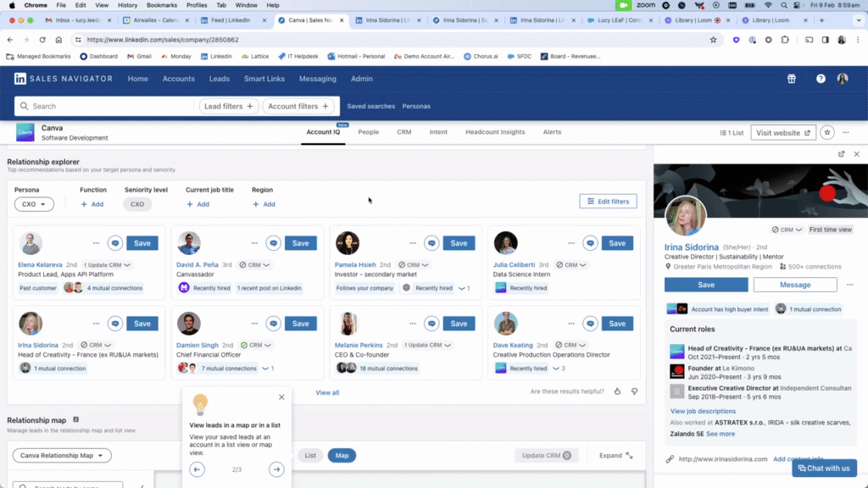Switch relationship view to Map
868x488 pixels.
pos(342,455)
